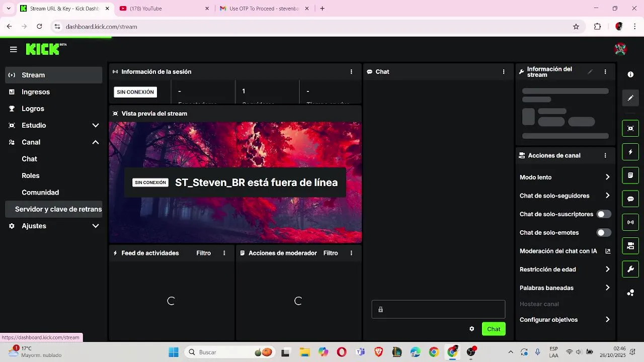Open Filtro in Acciones de moderador
Viewport: 644px width, 362px height.
(331, 253)
